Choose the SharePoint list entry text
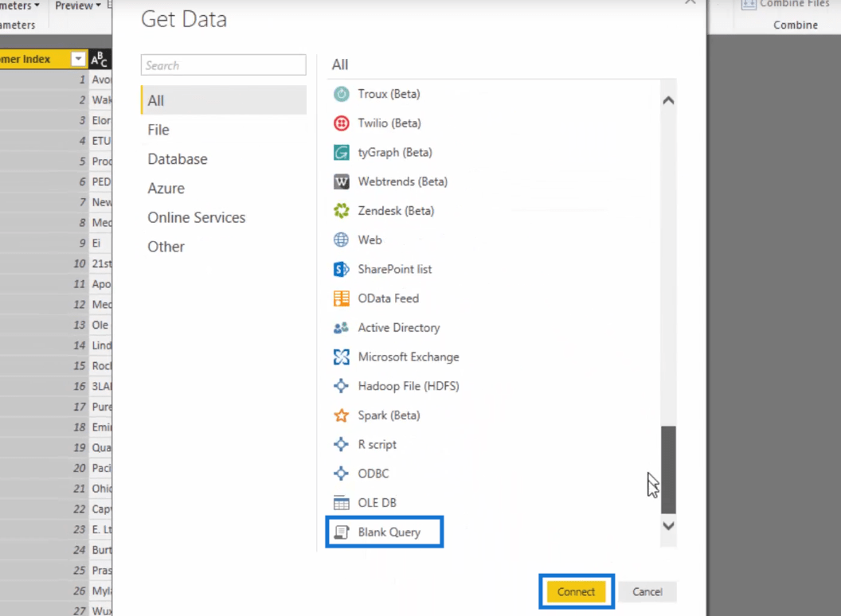 coord(395,269)
